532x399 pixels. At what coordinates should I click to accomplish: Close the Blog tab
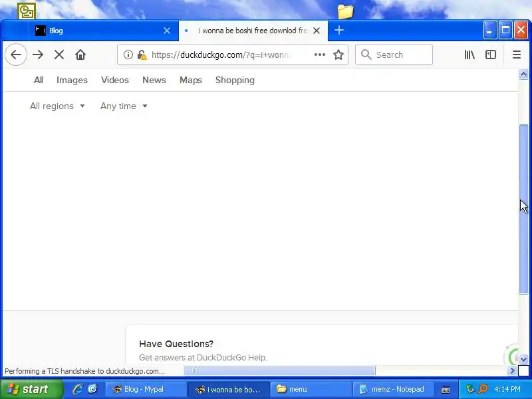tap(167, 31)
